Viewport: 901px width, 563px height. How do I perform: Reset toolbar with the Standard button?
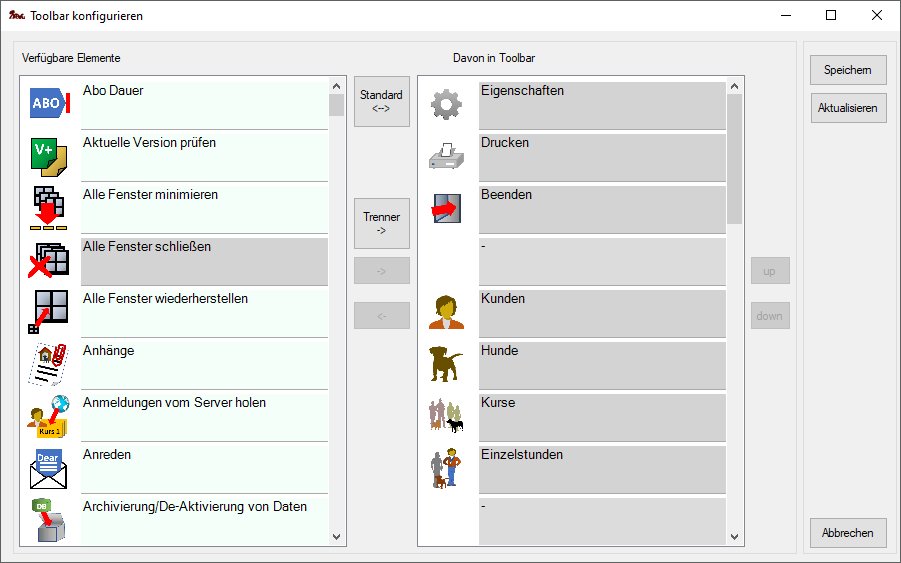click(381, 102)
